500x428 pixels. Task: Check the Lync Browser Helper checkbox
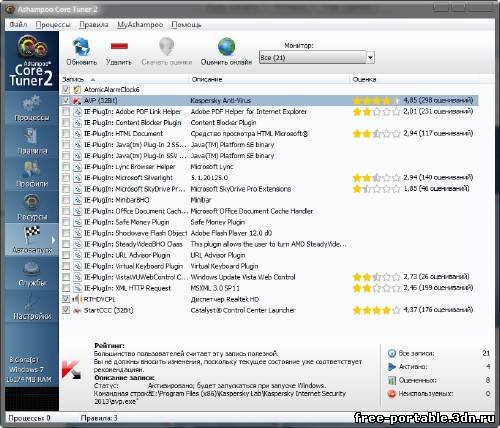tap(66, 167)
